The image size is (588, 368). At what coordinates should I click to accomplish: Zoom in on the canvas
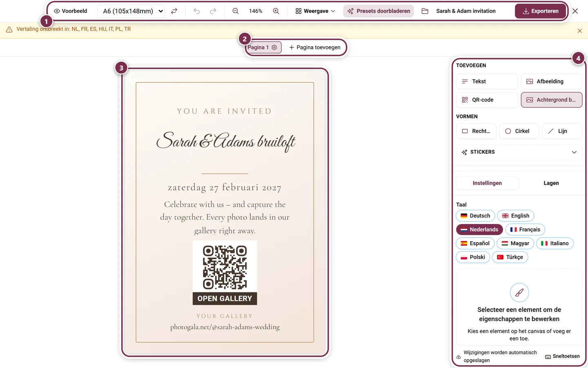pyautogui.click(x=276, y=11)
